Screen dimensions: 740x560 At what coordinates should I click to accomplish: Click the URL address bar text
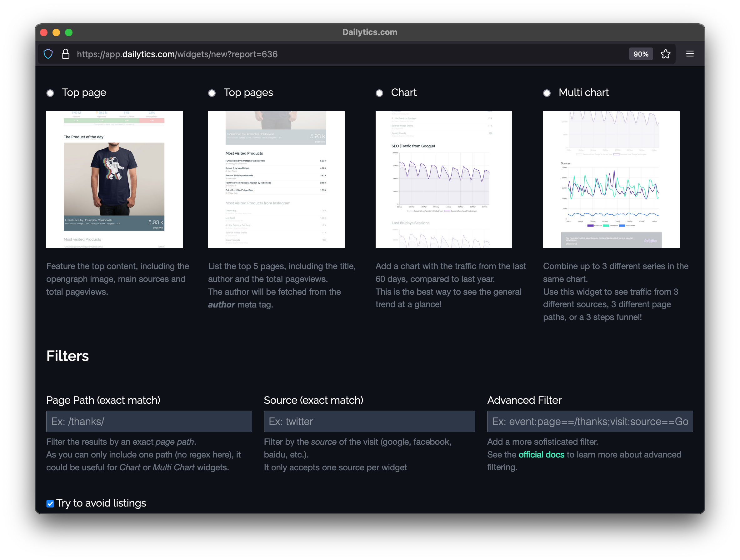click(177, 54)
